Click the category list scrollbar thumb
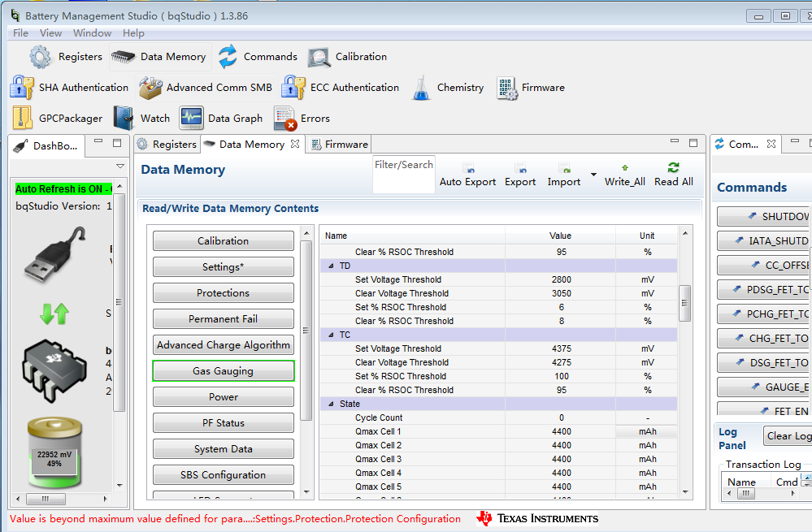812x532 pixels. (306, 331)
